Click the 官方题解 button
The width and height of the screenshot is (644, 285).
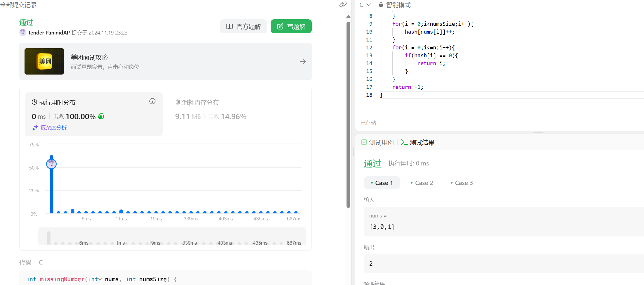243,27
